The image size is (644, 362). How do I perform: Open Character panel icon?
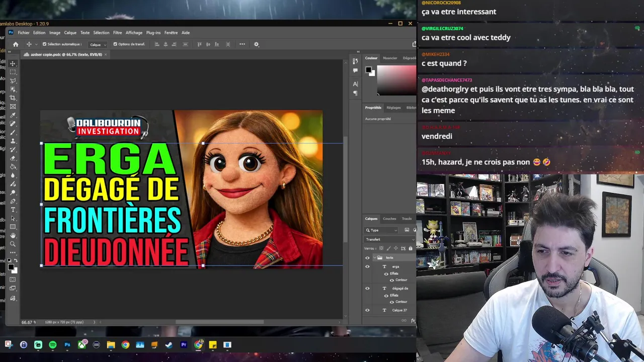tap(355, 84)
